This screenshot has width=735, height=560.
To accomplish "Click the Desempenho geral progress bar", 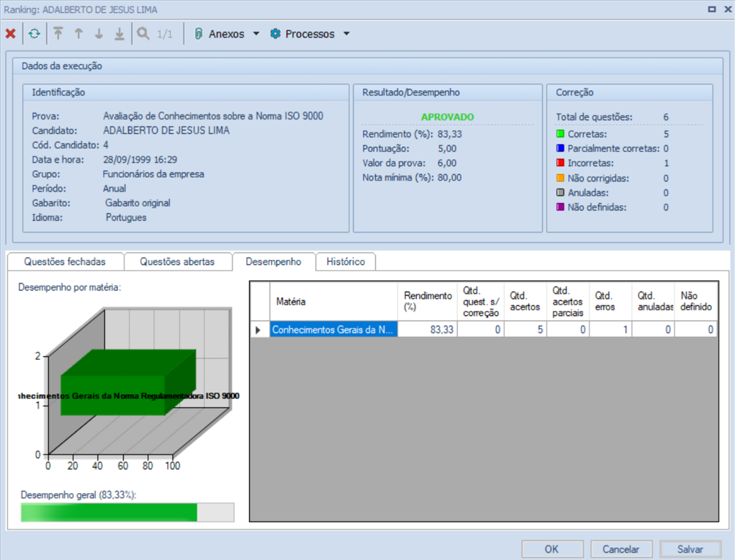I will 127,512.
